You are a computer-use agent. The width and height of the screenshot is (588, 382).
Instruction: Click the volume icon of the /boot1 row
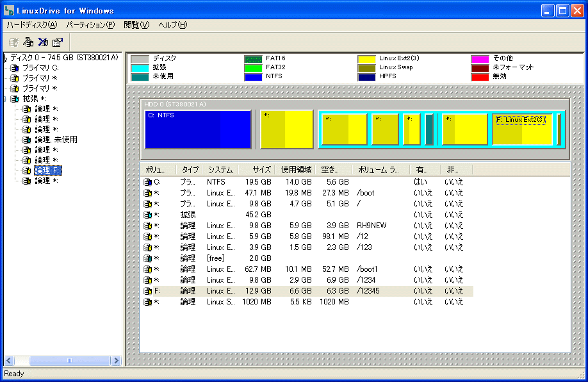click(x=148, y=269)
